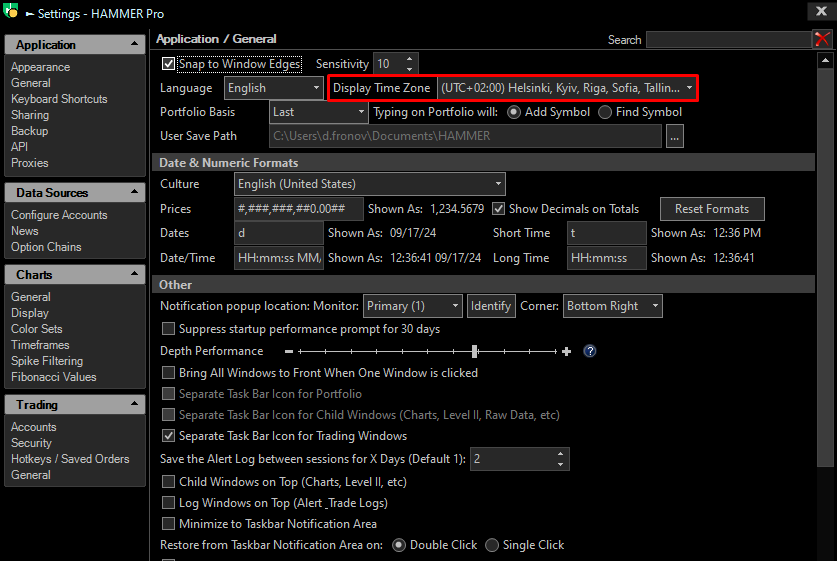Open Proxies settings page
The width and height of the screenshot is (837, 561).
point(29,163)
